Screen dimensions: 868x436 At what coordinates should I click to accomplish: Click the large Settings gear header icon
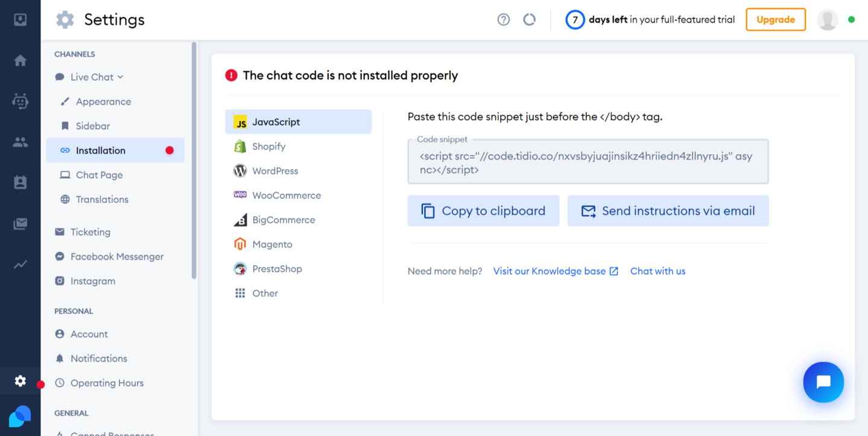(x=65, y=20)
